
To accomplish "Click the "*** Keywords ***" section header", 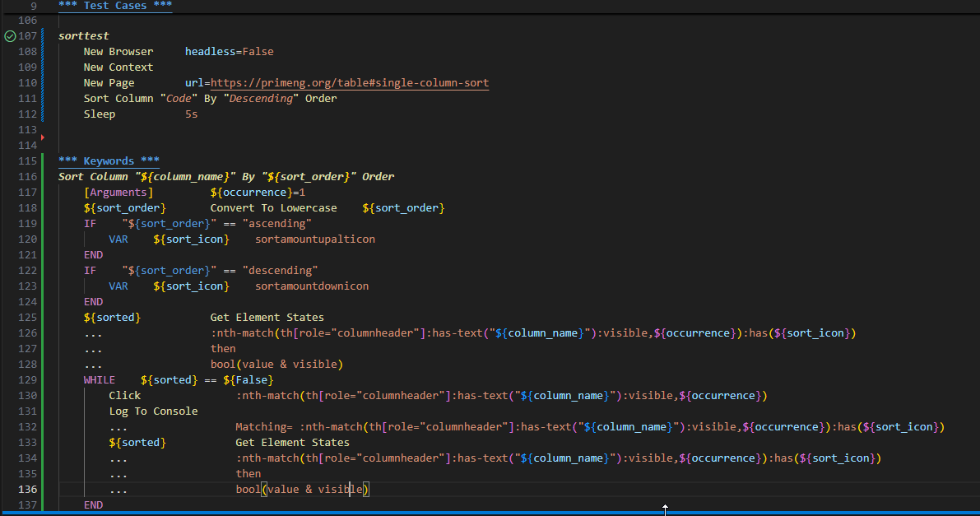I will [x=109, y=161].
